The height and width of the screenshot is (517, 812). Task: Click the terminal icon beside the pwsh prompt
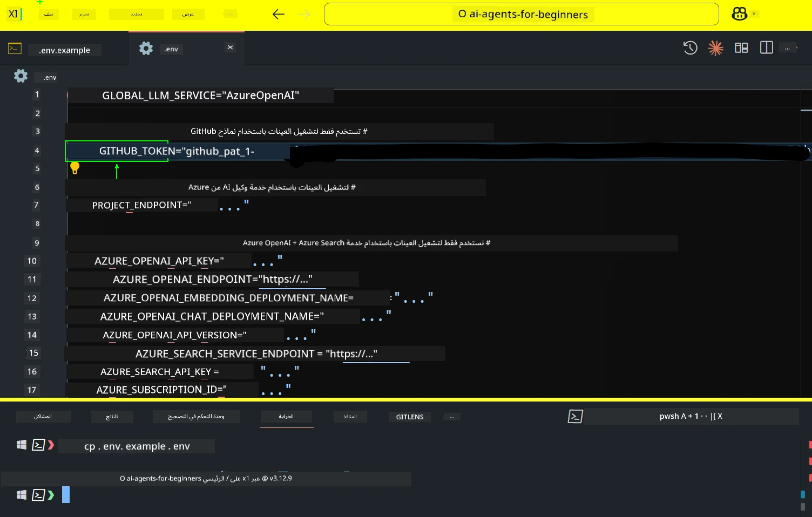(576, 416)
